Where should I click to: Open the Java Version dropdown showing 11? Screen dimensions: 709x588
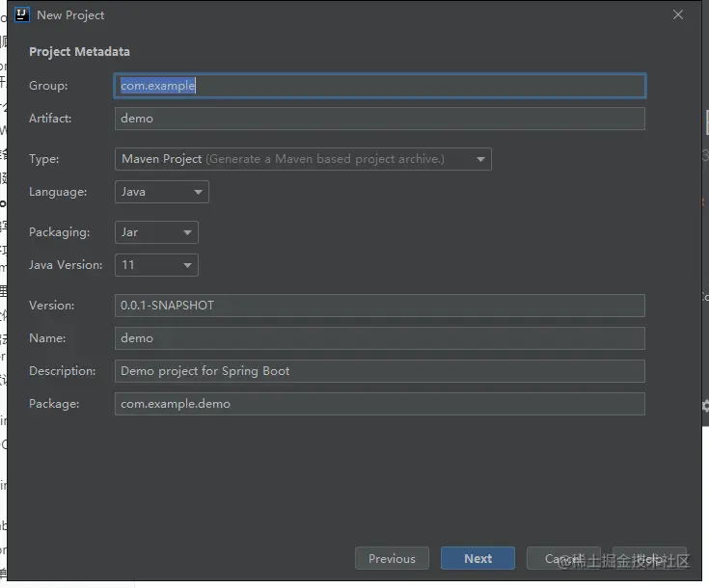point(156,265)
